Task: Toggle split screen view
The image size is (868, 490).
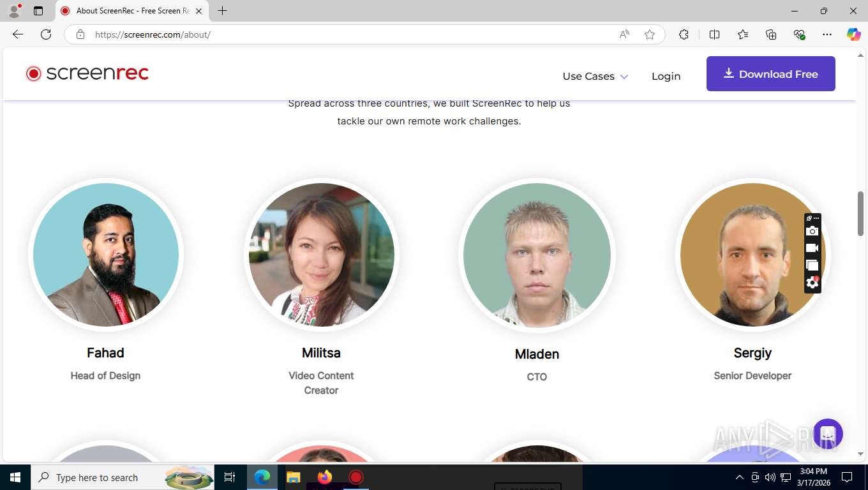Action: coord(714,34)
